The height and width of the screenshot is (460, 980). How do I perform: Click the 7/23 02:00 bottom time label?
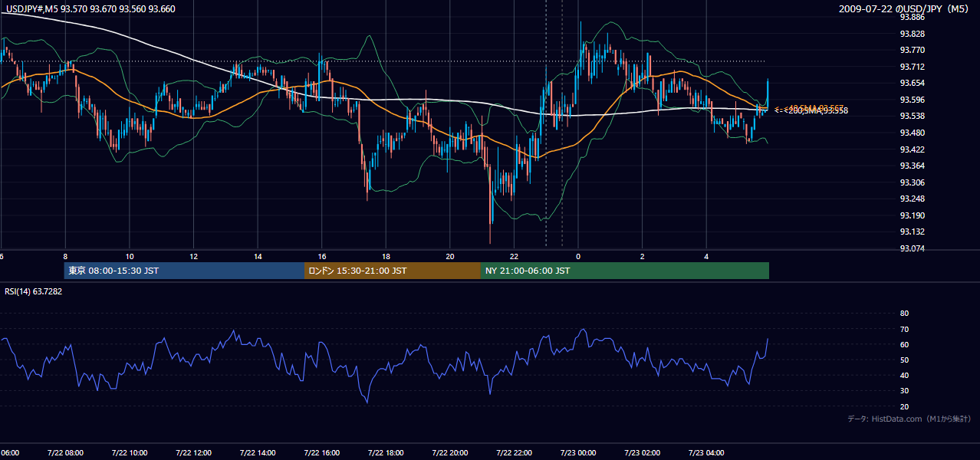click(642, 453)
